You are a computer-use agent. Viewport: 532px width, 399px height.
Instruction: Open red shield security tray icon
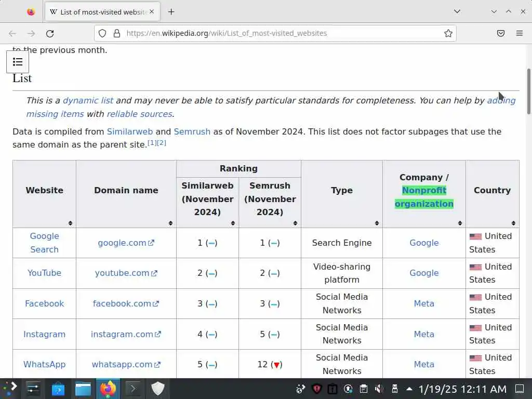(316, 389)
